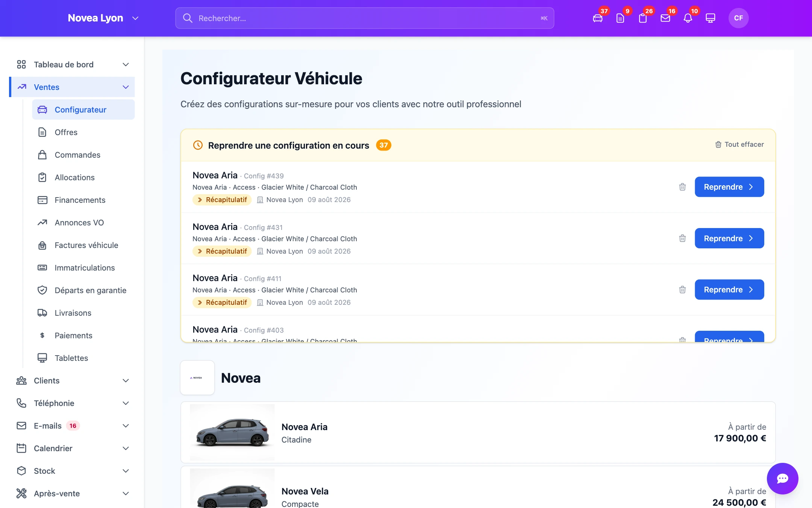
Task: Click the monitor icon in top bar
Action: pos(710,18)
